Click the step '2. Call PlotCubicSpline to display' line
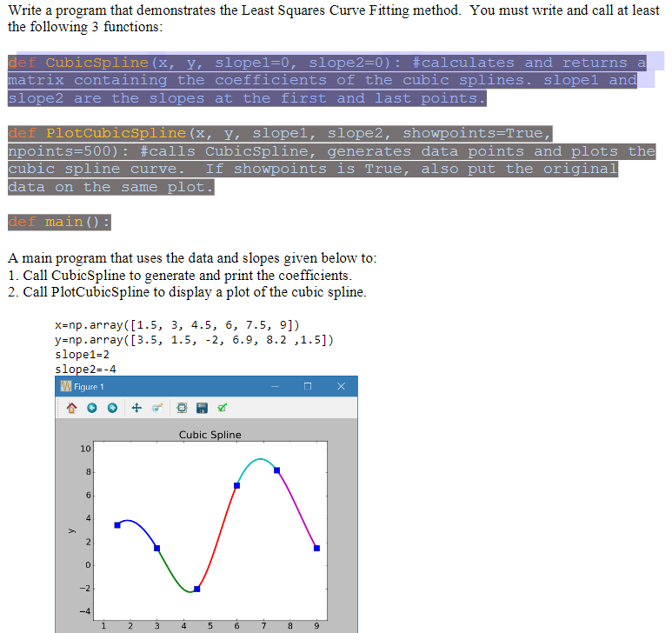The image size is (672, 633). 187,292
